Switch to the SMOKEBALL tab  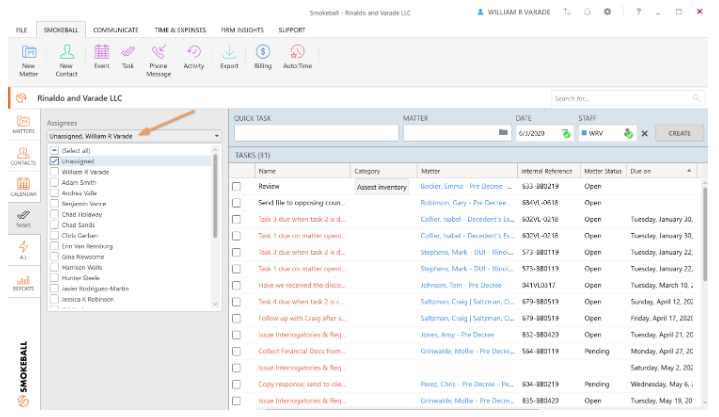tap(61, 30)
